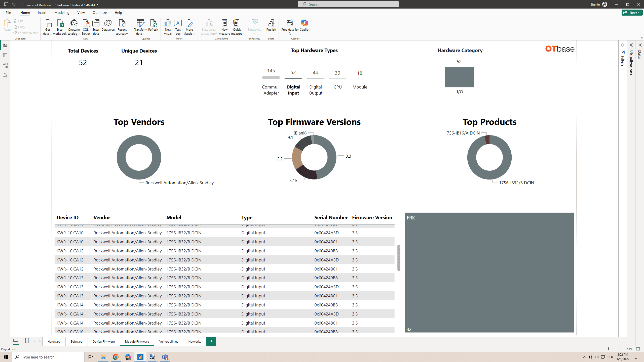Click the zoom out minus button
This screenshot has width=644, height=362.
591,349
